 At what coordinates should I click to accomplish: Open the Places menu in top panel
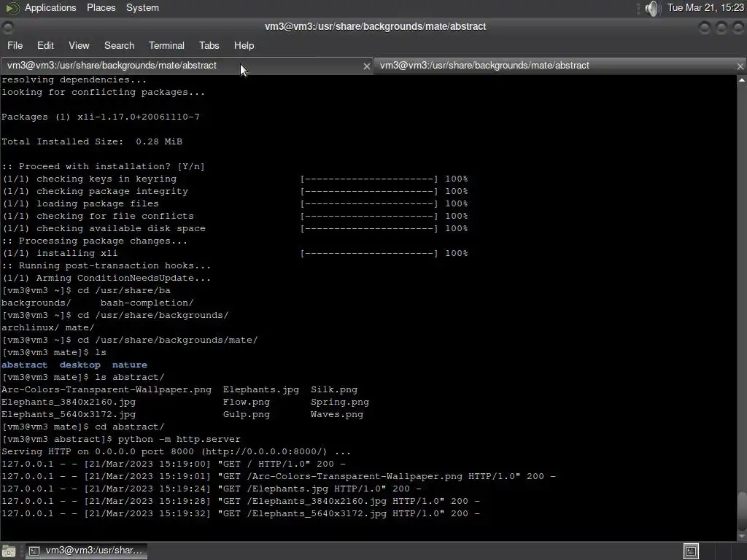[101, 7]
